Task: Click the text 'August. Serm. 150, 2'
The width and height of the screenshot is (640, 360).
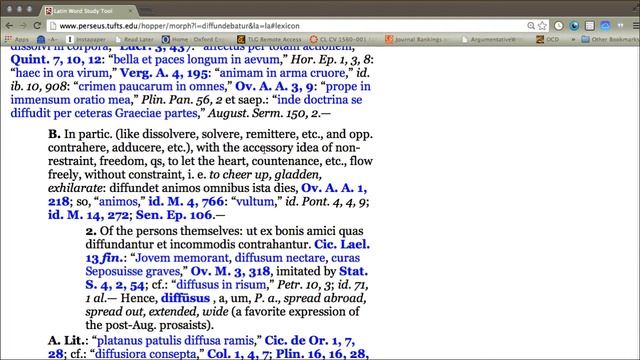Action: click(x=264, y=113)
